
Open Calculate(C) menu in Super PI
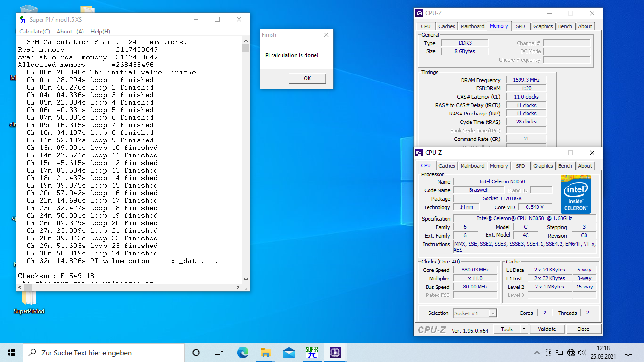pyautogui.click(x=34, y=32)
